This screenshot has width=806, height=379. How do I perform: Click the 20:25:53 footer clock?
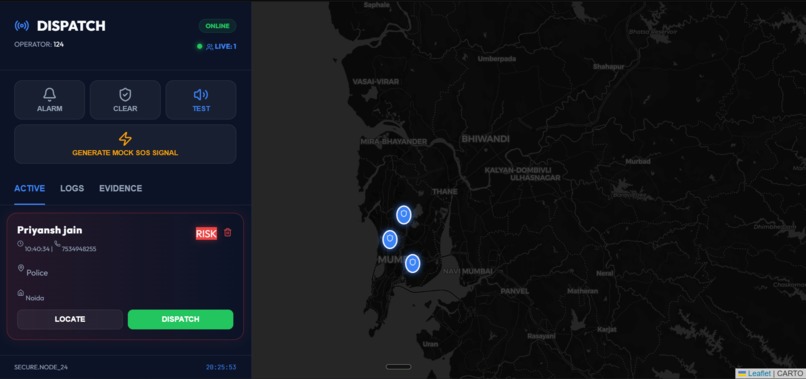pos(221,367)
